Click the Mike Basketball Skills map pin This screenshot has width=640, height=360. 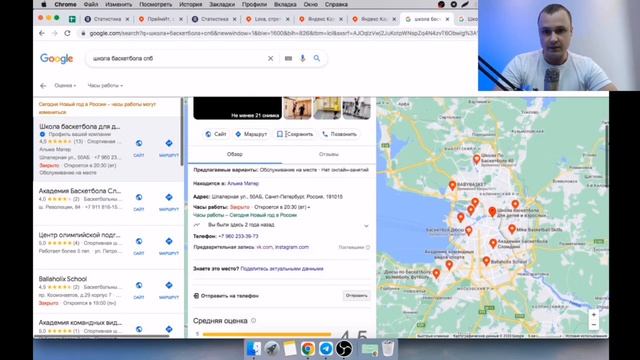tap(512, 229)
